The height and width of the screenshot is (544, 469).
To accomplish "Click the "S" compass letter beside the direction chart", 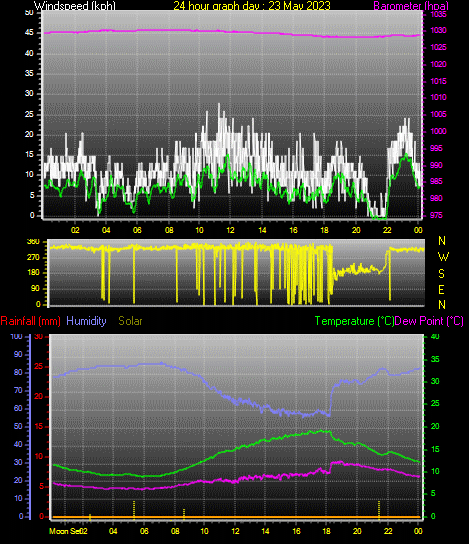I will click(x=441, y=273).
